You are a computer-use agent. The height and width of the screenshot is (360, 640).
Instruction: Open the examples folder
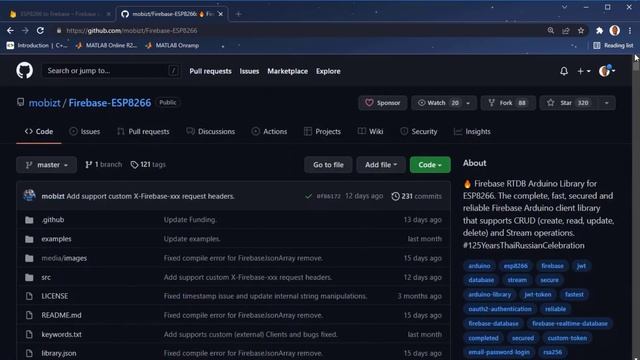coord(56,239)
